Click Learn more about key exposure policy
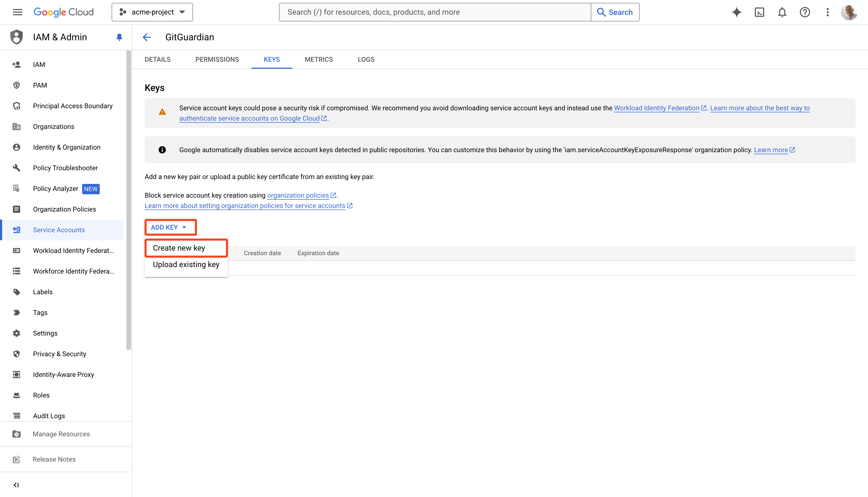The image size is (868, 497). 774,150
